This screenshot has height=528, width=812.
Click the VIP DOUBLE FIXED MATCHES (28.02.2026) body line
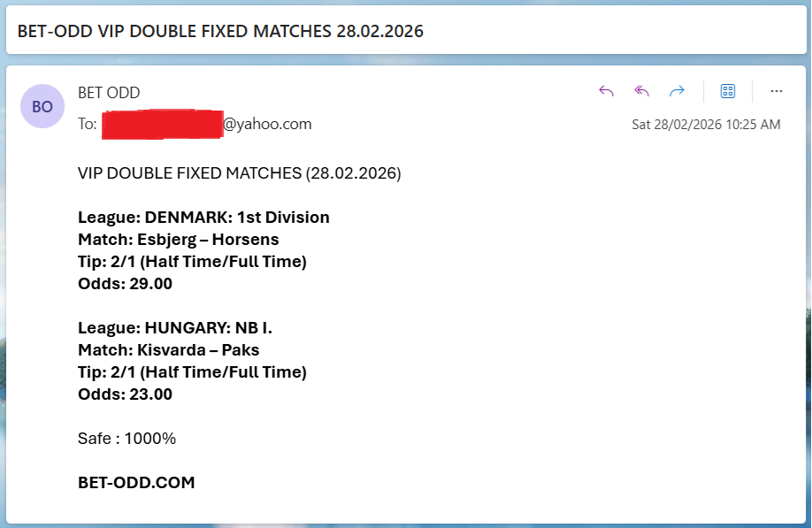239,173
